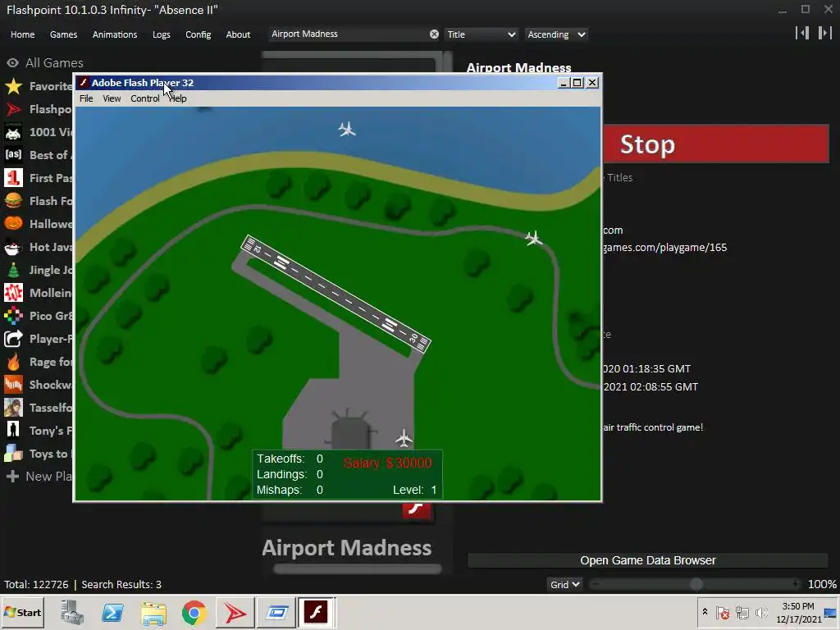The image size is (840, 630).
Task: Click the Flashpoint launcher taskbar icon
Action: coord(235,612)
